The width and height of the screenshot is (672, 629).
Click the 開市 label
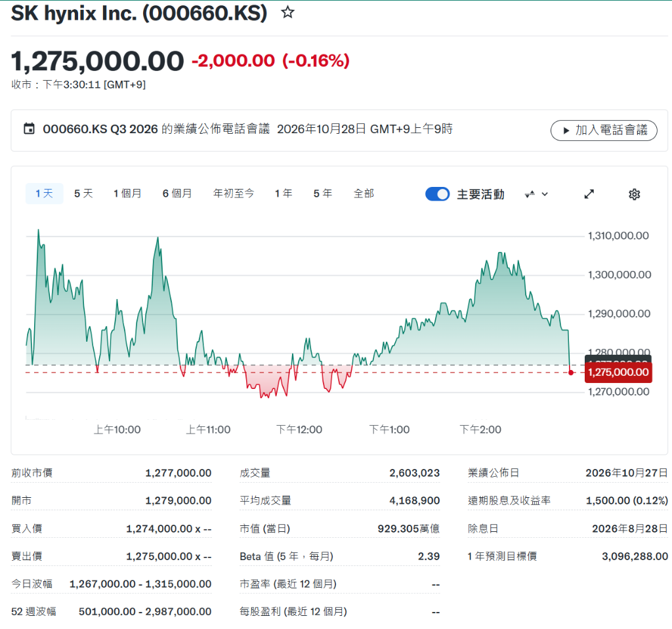[22, 500]
